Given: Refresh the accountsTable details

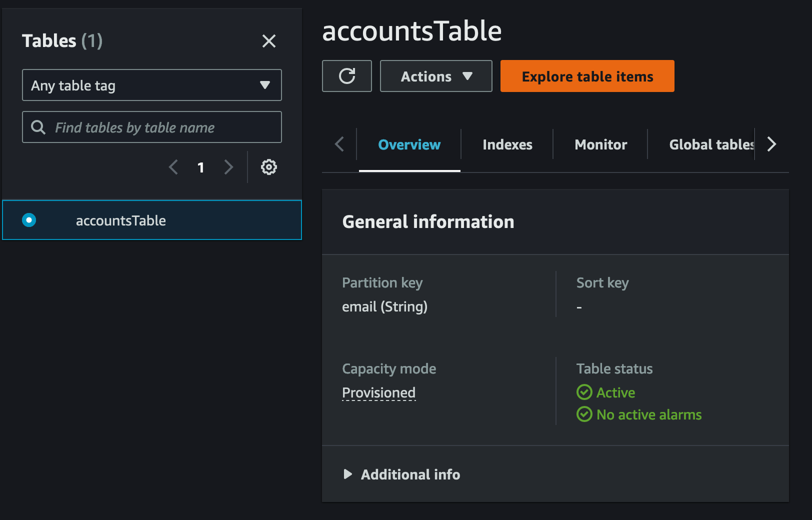Looking at the screenshot, I should pyautogui.click(x=347, y=76).
